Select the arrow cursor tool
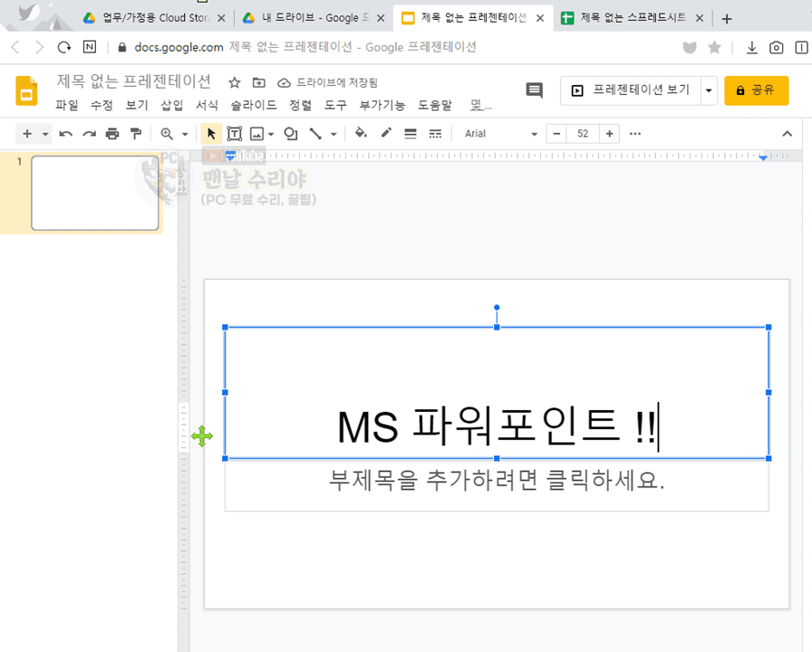This screenshot has height=652, width=812. (x=211, y=134)
